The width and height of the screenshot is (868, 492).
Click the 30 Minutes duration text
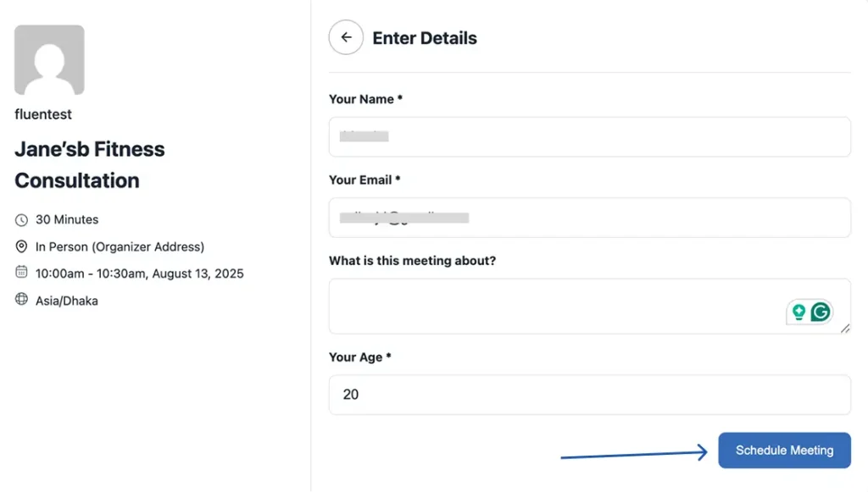tap(65, 219)
